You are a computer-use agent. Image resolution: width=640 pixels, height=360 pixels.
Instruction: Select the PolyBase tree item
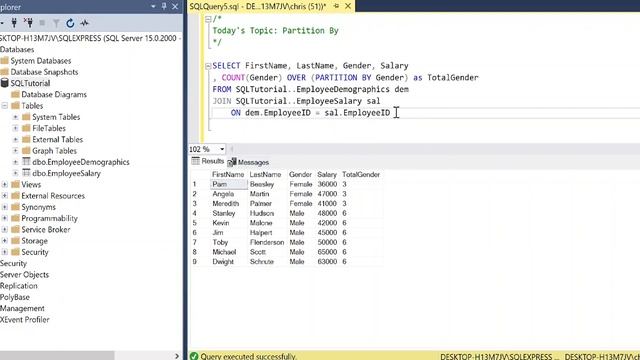click(15, 297)
